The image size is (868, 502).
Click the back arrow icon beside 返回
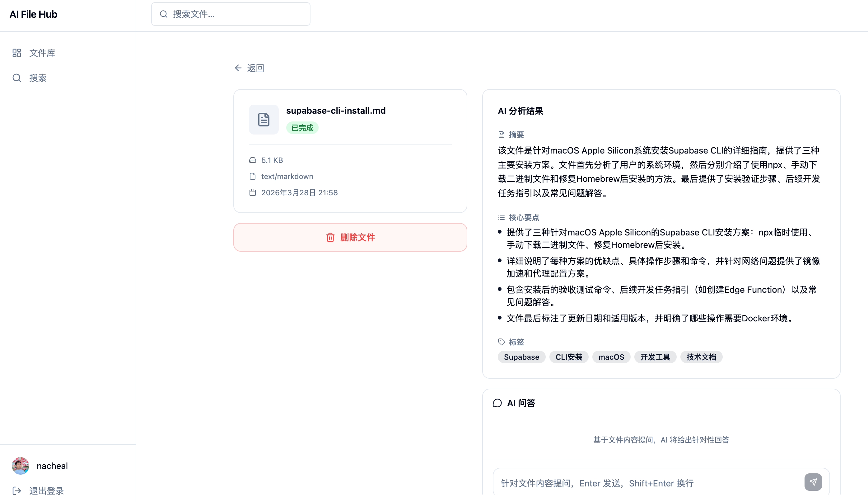tap(238, 68)
